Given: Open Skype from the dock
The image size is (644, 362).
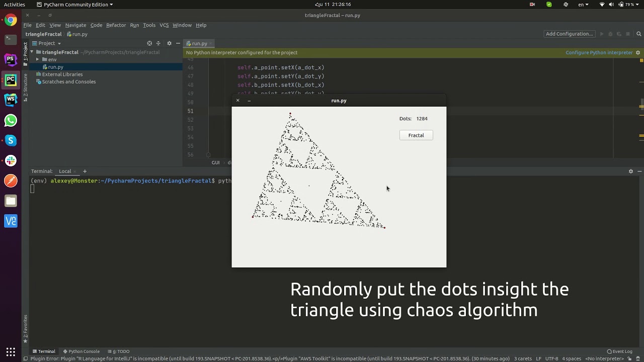Looking at the screenshot, I should (11, 140).
